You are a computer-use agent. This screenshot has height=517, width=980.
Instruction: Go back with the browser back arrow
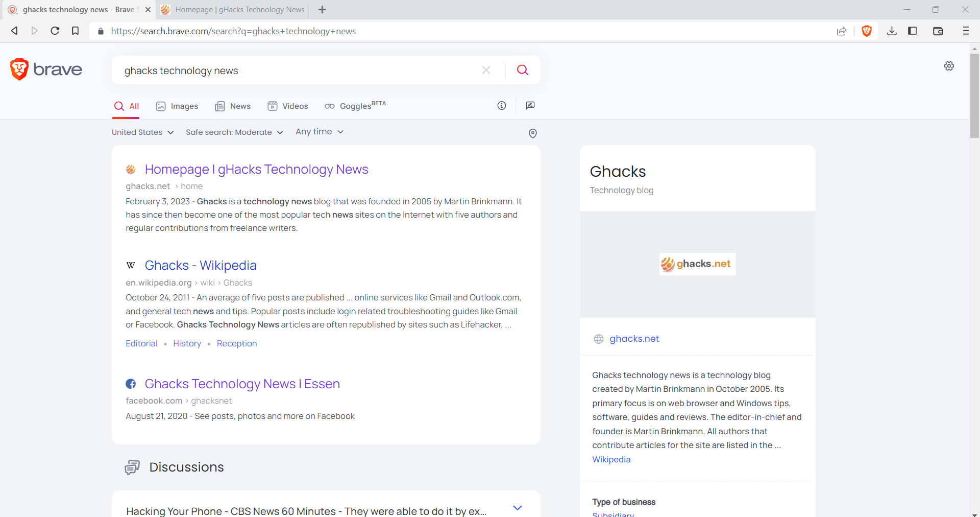(15, 31)
